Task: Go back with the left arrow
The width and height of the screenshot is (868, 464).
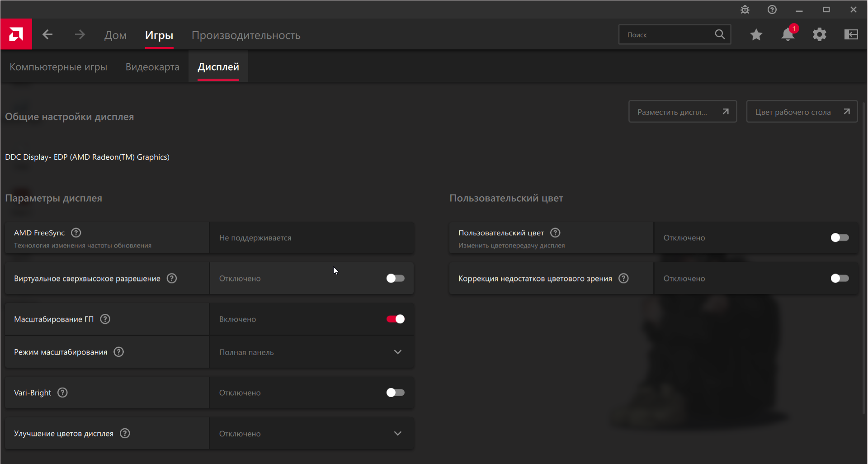Action: tap(47, 34)
